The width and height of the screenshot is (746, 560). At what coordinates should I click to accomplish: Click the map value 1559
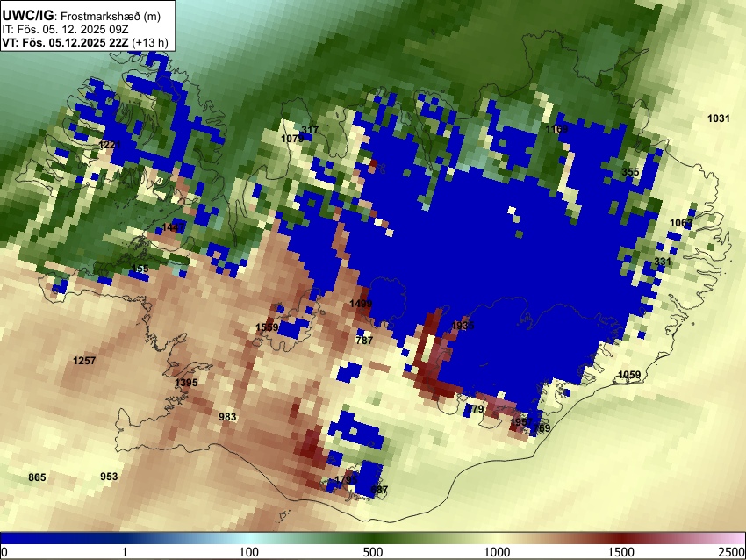click(267, 327)
